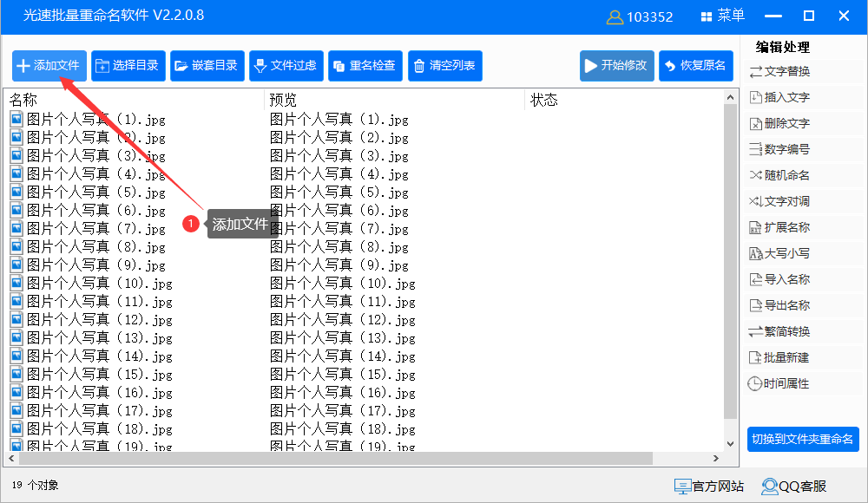Select 时间属性 time attributes tool

[x=779, y=383]
